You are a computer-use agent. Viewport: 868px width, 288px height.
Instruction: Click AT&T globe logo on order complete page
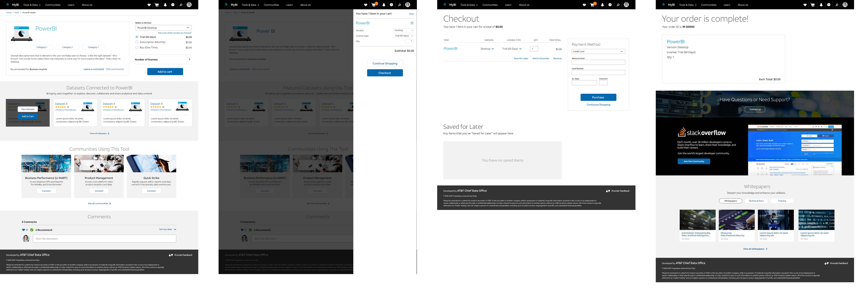[664, 5]
